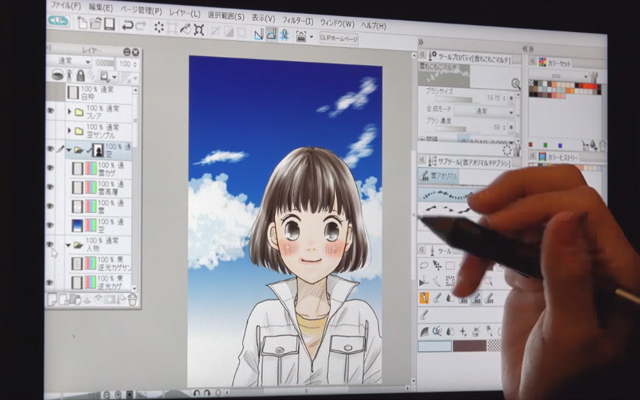
Task: Expand the フレア layer folder
Action: [x=68, y=111]
